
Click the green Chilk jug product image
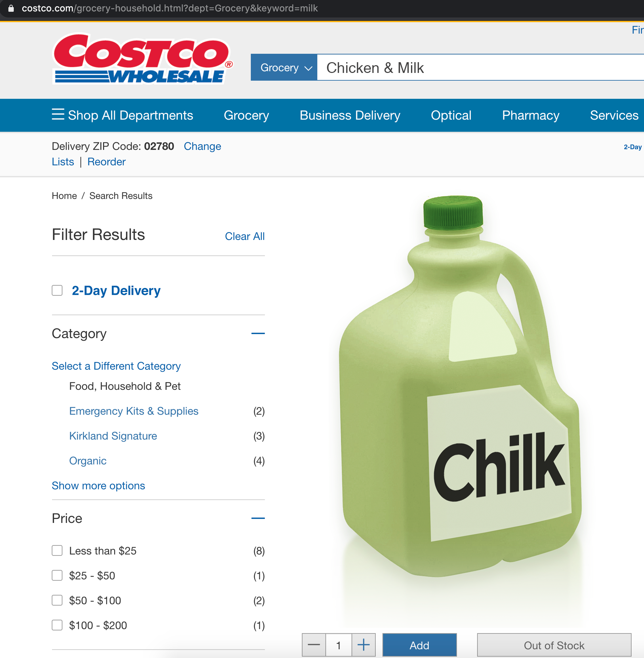click(460, 386)
